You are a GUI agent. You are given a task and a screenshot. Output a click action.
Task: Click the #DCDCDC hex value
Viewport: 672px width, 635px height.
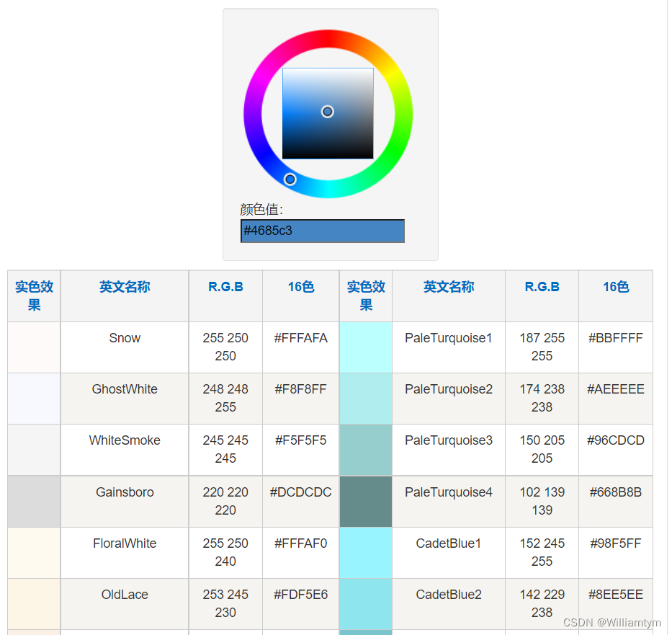tap(301, 492)
